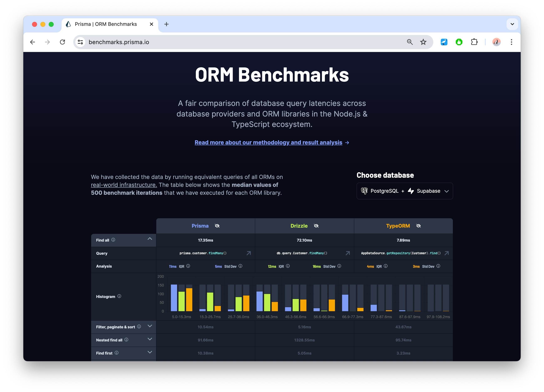The height and width of the screenshot is (392, 544).
Task: Expand the Nested find all row
Action: pos(150,339)
